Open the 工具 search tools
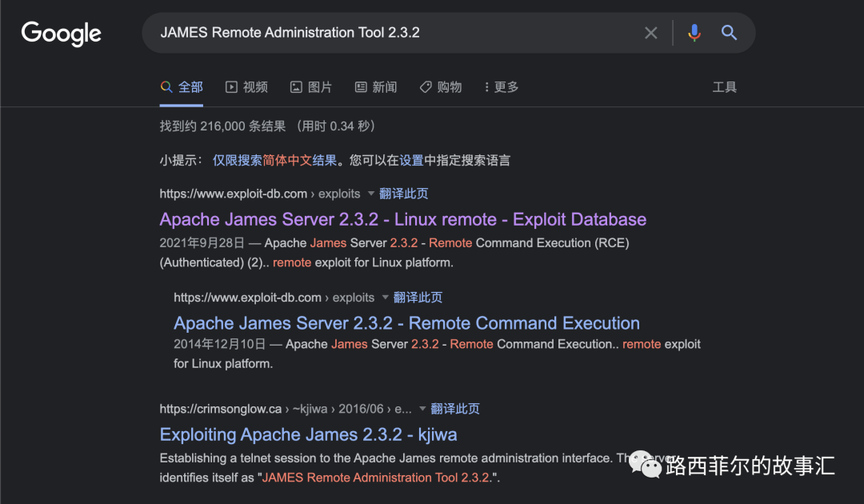 point(724,87)
